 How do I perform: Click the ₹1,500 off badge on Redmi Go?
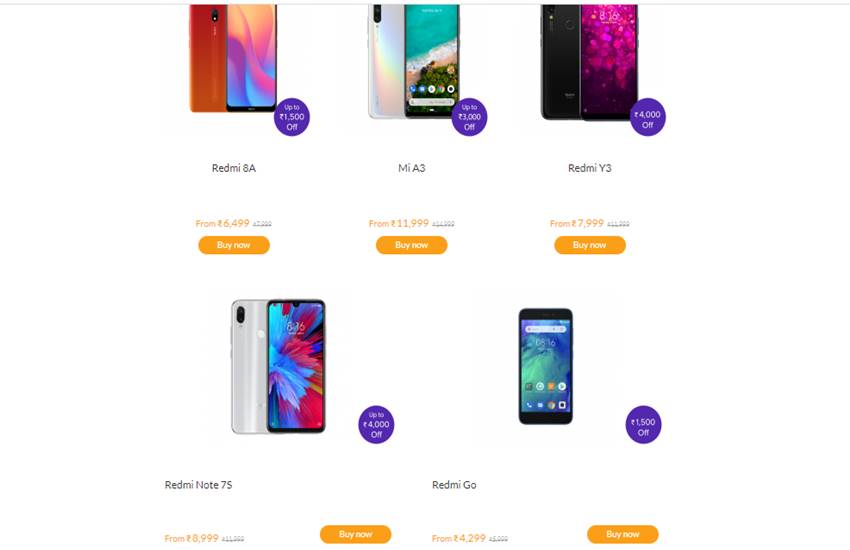click(x=643, y=424)
